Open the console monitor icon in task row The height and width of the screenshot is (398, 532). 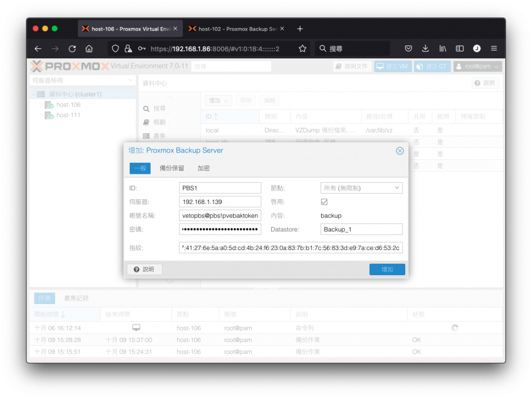click(x=136, y=327)
